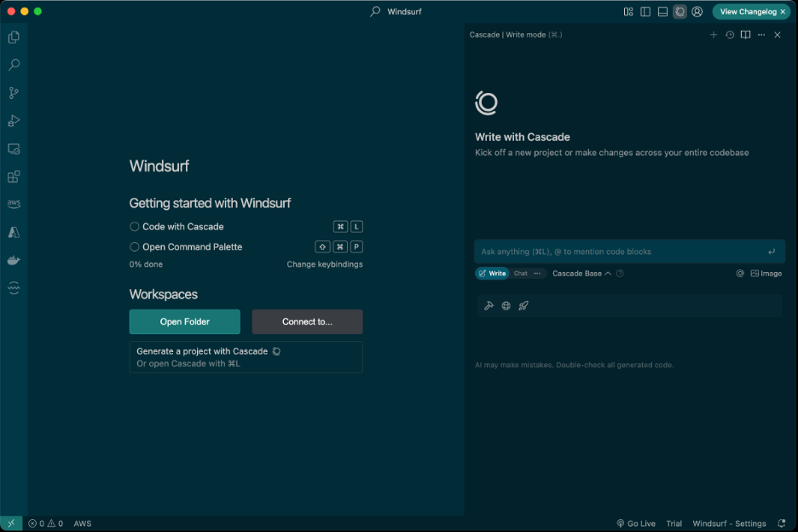
Task: Toggle the primary side bar visibility
Action: [x=645, y=11]
